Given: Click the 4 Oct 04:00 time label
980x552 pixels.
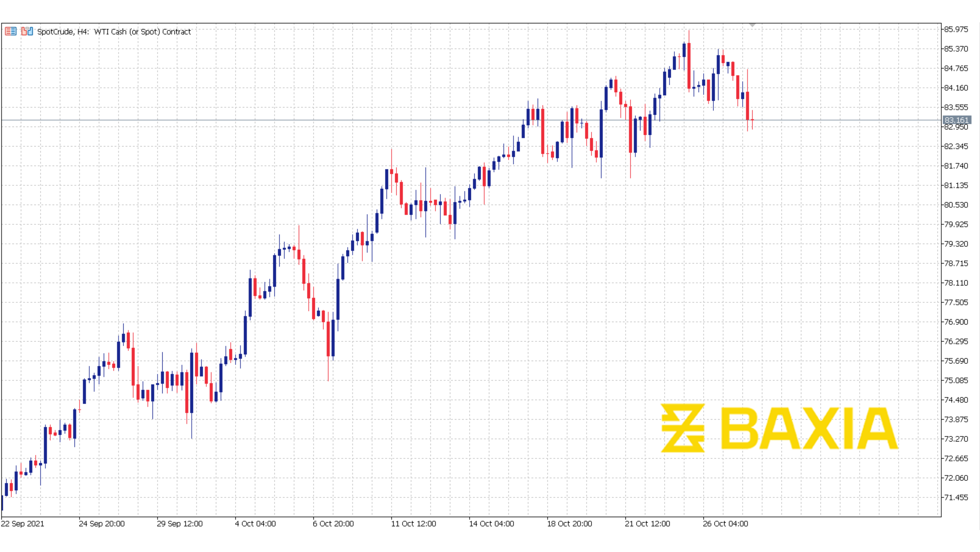Looking at the screenshot, I should click(x=255, y=524).
